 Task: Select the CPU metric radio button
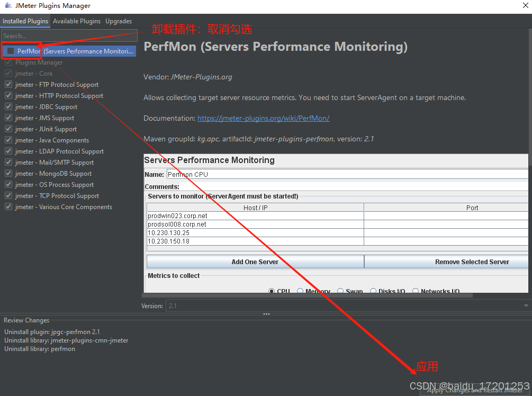coord(272,291)
